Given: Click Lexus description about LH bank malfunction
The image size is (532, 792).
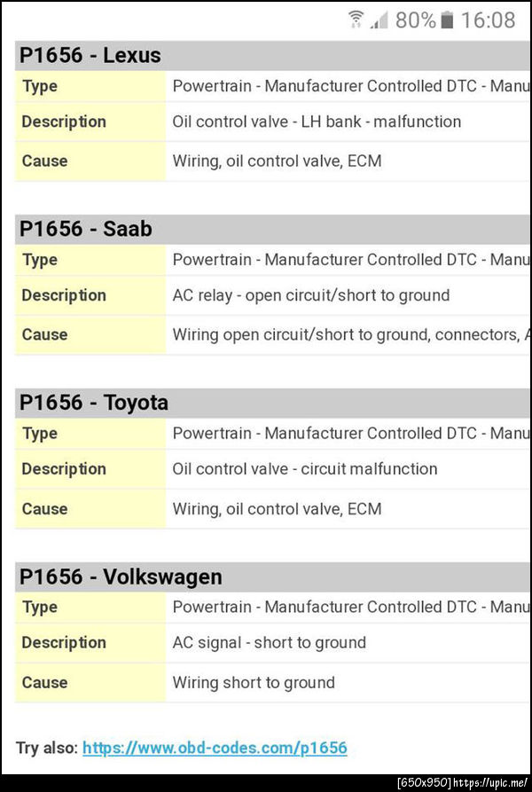Looking at the screenshot, I should pos(317,122).
